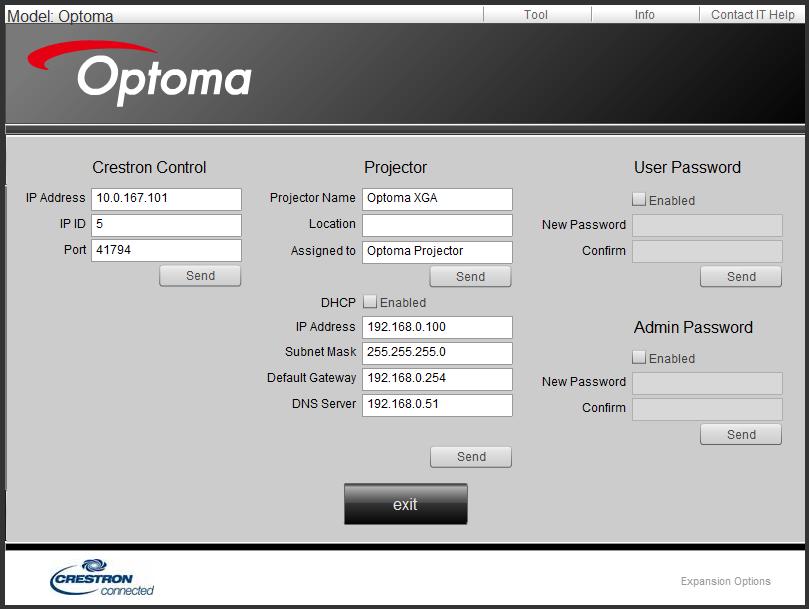Viewport: 809px width, 609px height.
Task: Focus the Projector IP Address field
Action: tap(437, 327)
